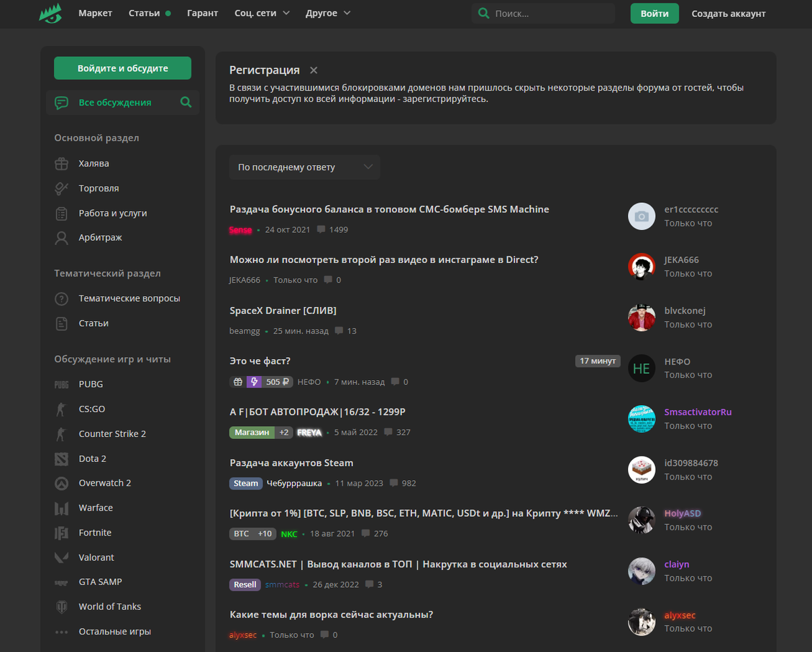Open thread Раздача аккаунтов Steam
The image size is (812, 652).
[x=292, y=463]
